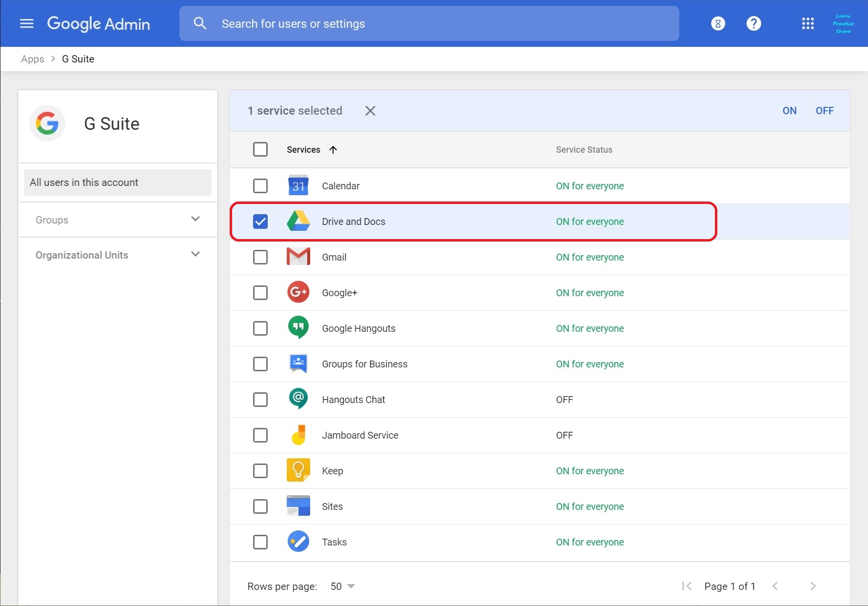The height and width of the screenshot is (606, 868).
Task: Click the Hangouts Chat icon
Action: 298,399
